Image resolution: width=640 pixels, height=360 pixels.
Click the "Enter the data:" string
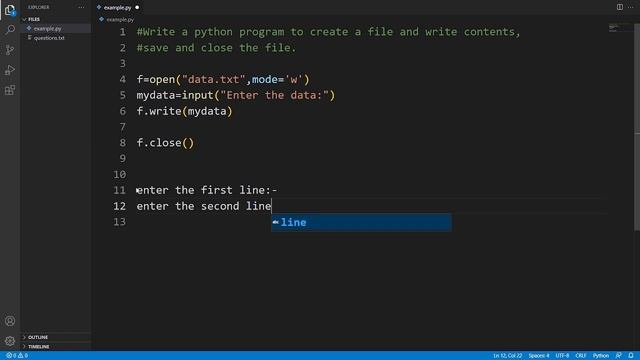(275, 95)
